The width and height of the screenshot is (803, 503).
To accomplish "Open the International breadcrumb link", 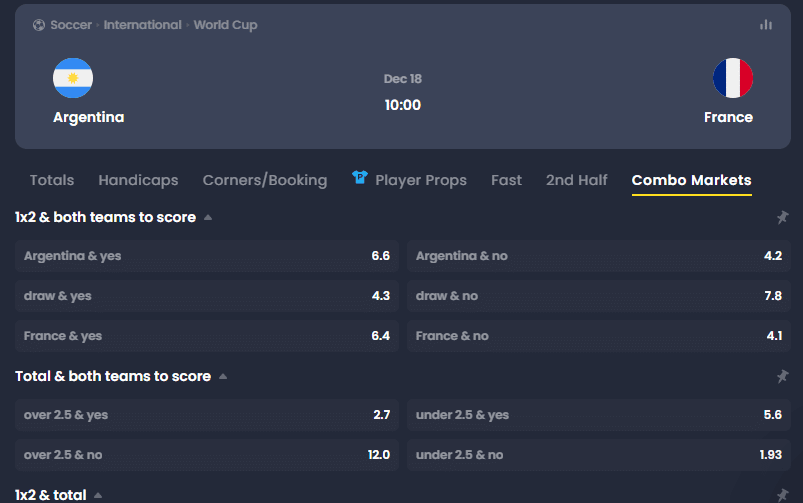I will [142, 25].
